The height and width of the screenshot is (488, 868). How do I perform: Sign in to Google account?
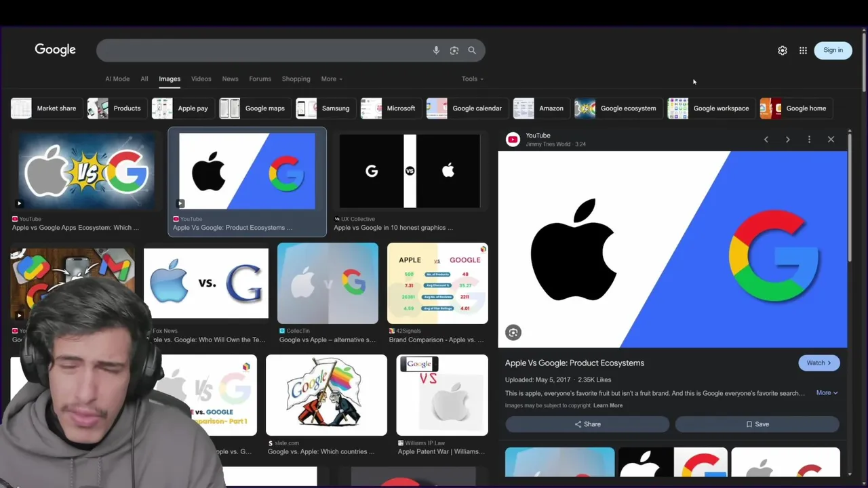[833, 50]
